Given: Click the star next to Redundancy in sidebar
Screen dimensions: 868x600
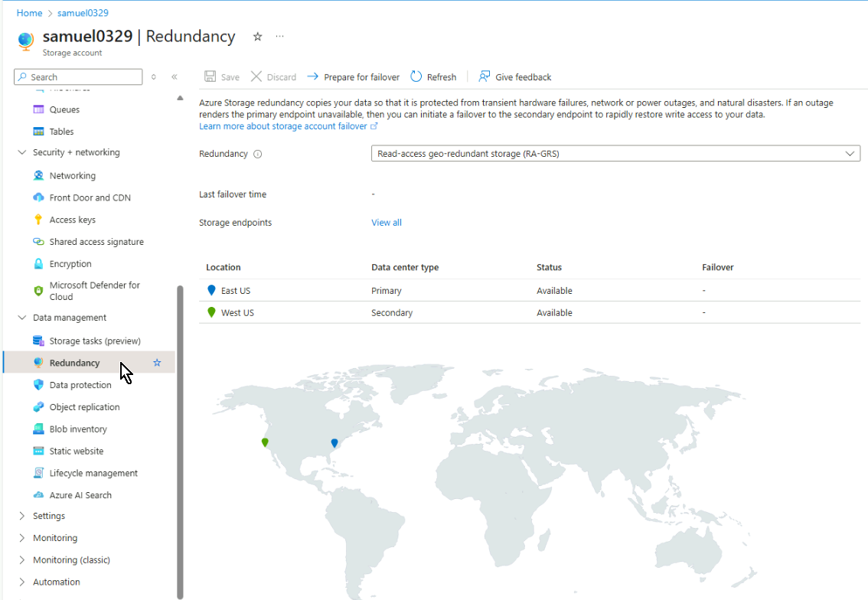Looking at the screenshot, I should coord(157,363).
